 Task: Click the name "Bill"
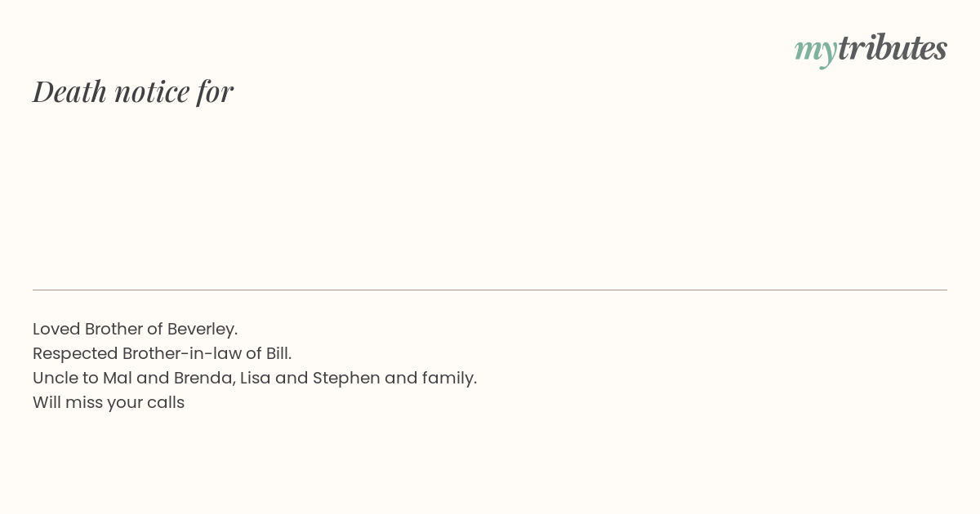coord(278,353)
